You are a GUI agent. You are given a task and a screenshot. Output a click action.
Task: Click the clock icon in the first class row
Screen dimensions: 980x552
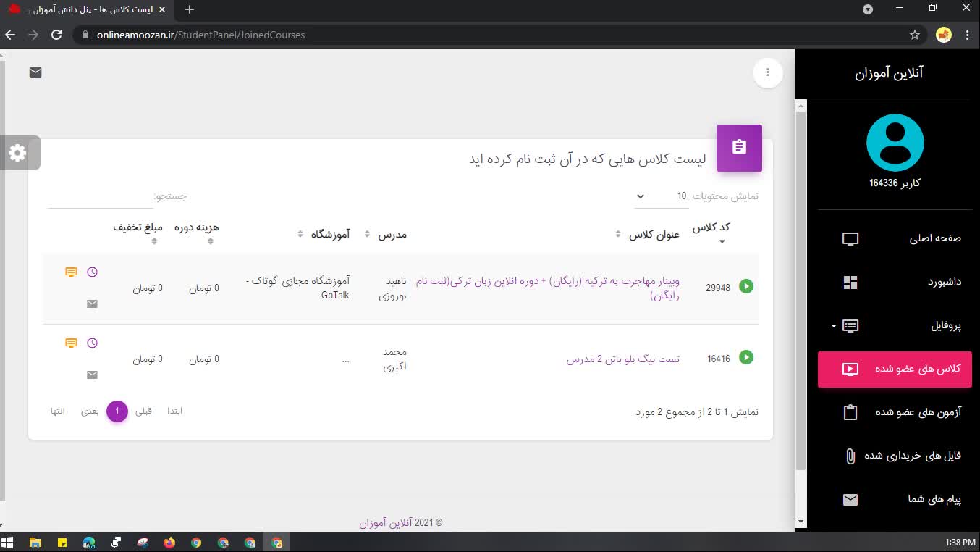(x=92, y=272)
